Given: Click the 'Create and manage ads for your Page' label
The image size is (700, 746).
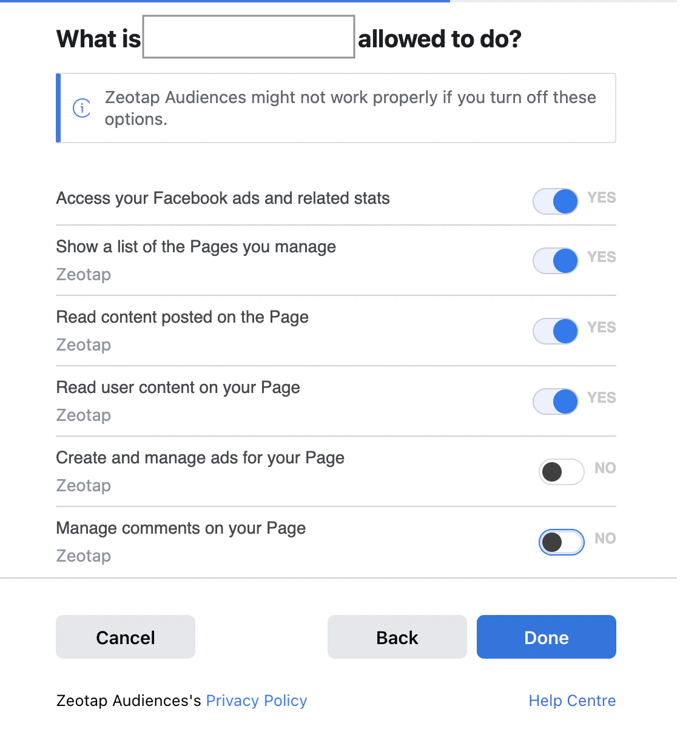Looking at the screenshot, I should coord(200,458).
